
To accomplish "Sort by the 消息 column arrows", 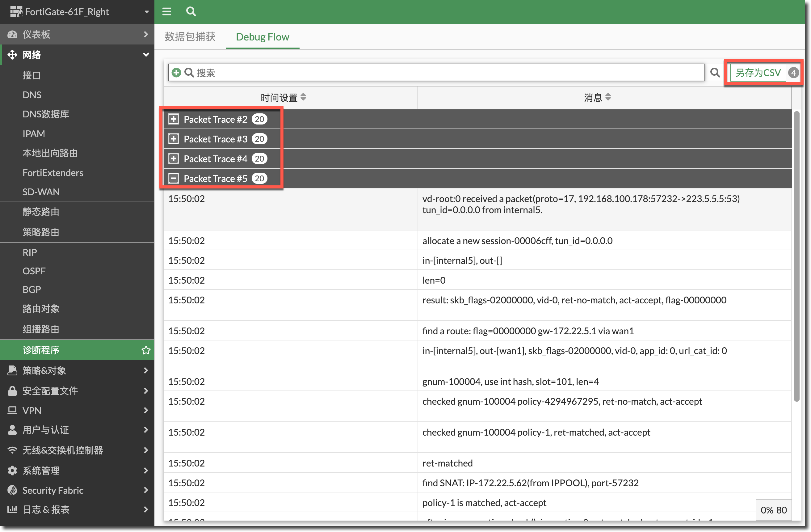I will [608, 97].
